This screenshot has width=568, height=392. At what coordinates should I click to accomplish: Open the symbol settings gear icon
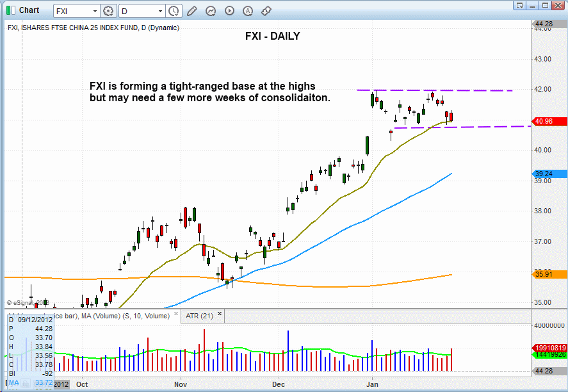pos(108,12)
